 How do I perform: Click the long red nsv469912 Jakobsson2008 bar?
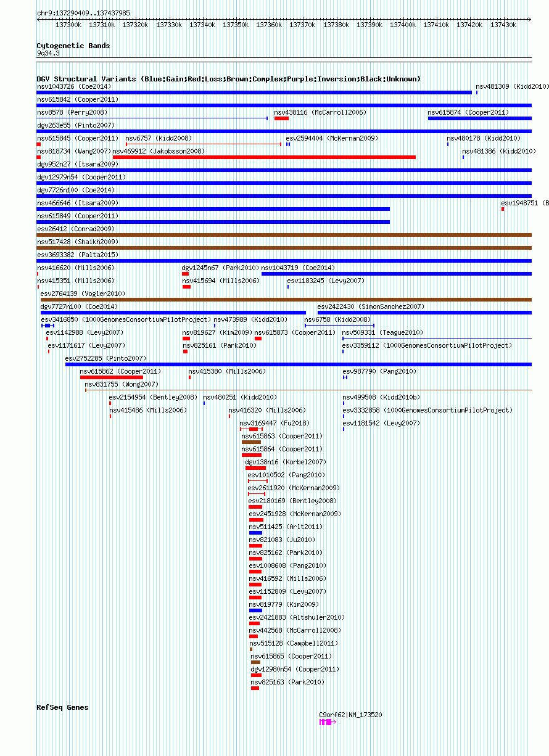[x=264, y=157]
